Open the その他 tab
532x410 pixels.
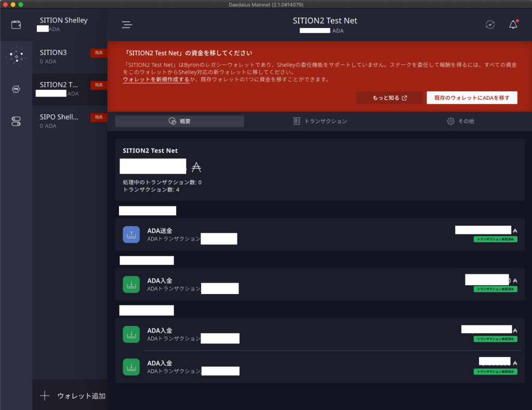(460, 121)
